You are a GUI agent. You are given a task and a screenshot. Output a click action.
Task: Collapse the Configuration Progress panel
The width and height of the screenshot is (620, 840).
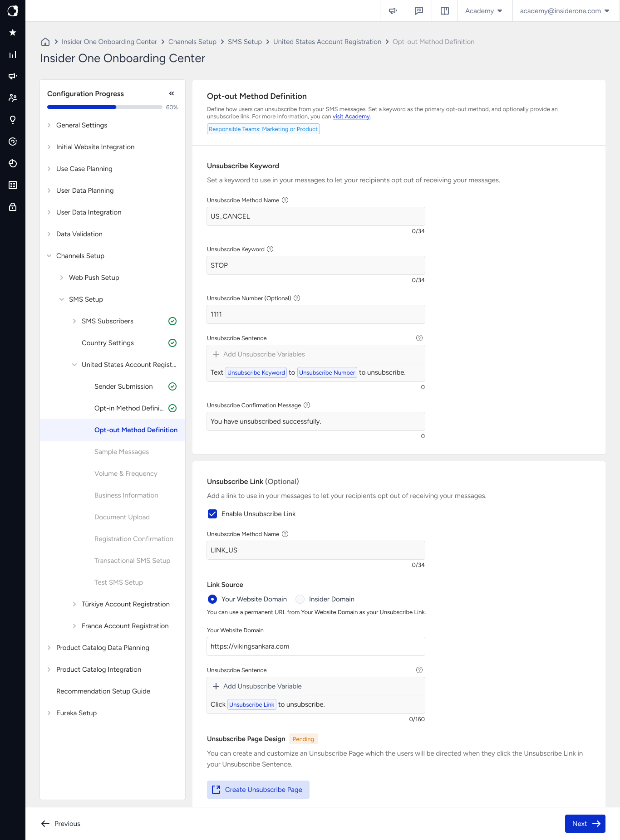point(172,93)
